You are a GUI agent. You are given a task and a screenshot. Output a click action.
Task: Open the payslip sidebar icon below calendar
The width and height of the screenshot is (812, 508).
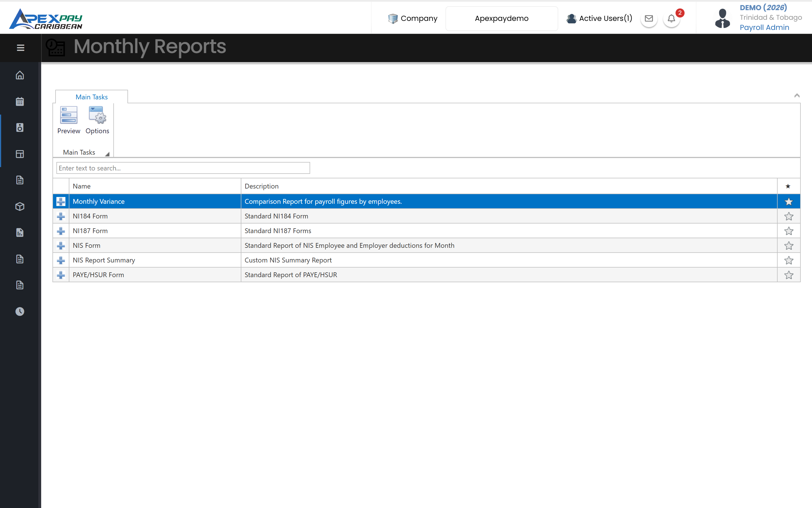(x=20, y=128)
